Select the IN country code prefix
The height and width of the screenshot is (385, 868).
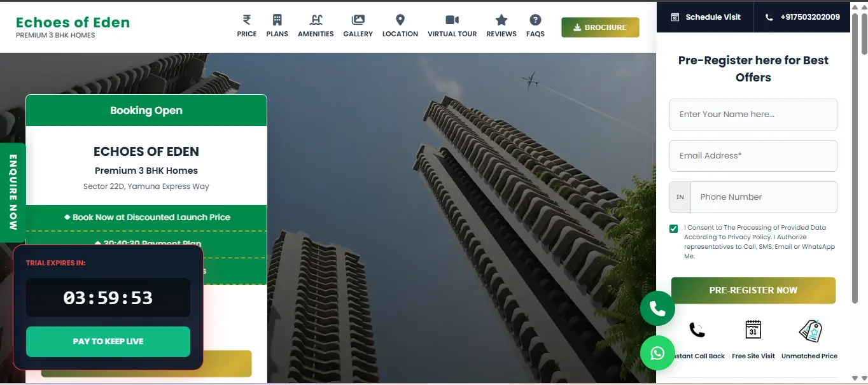coord(680,197)
